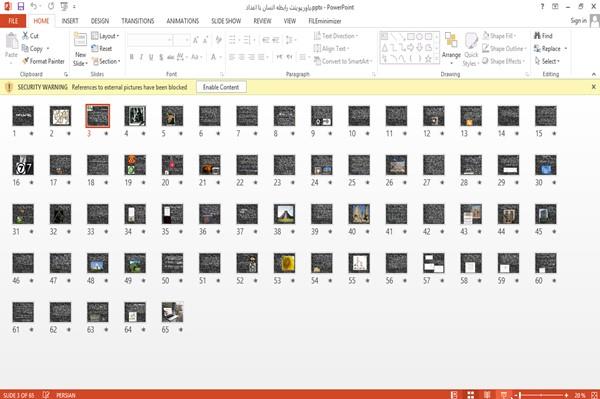This screenshot has width=600, height=399.
Task: Click the Clear All Formatting icon
Action: [x=218, y=40]
